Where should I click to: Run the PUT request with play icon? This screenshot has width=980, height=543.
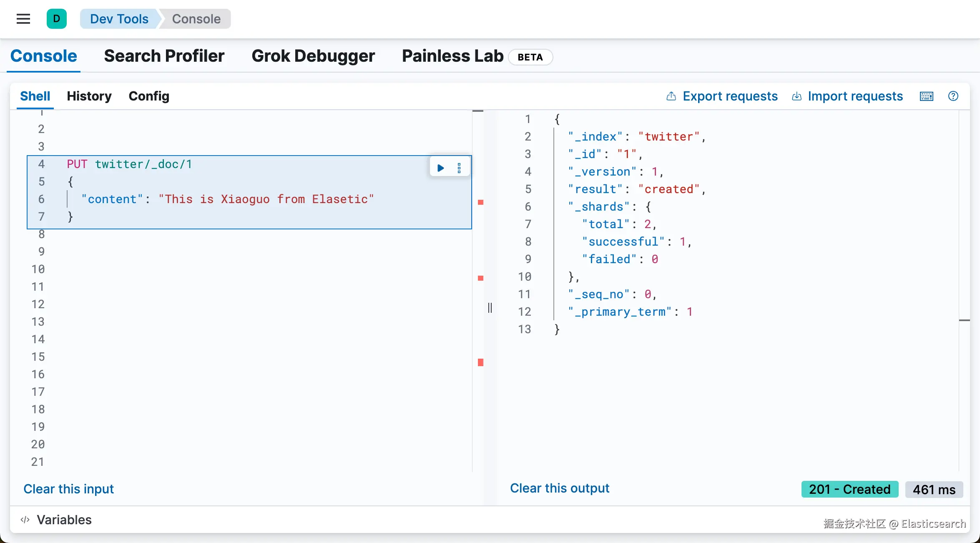440,168
